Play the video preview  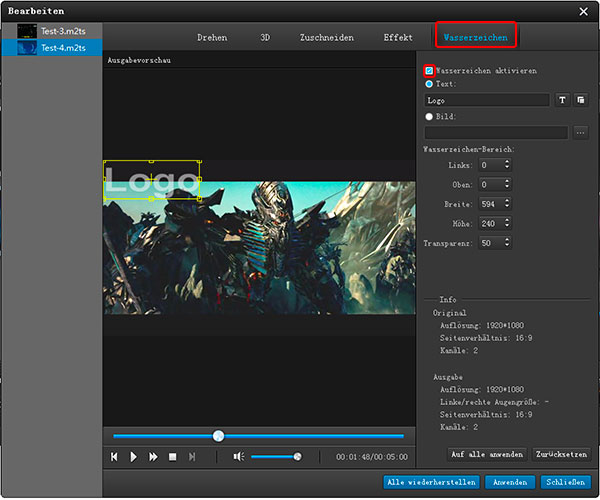134,457
